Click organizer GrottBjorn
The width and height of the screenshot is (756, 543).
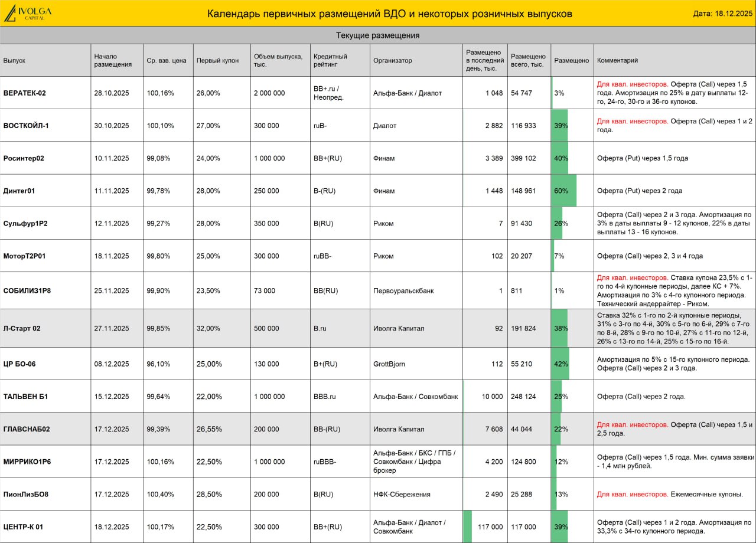389,364
